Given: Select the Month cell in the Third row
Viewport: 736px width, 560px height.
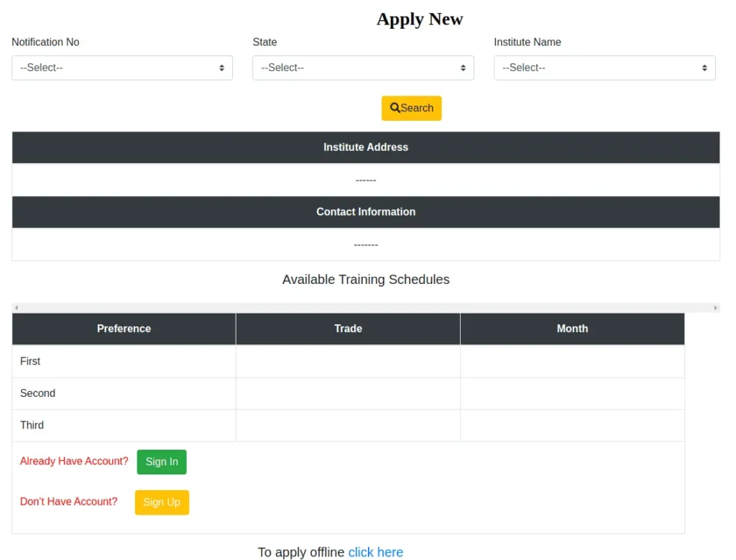Looking at the screenshot, I should click(572, 426).
